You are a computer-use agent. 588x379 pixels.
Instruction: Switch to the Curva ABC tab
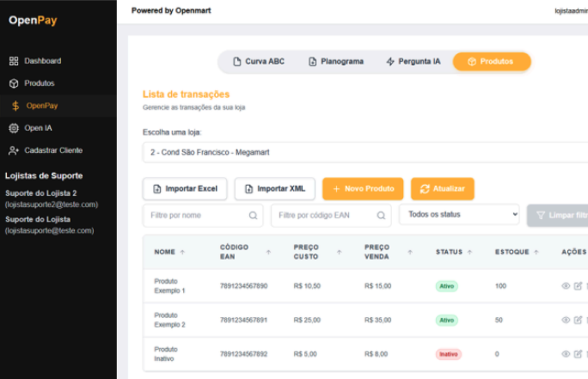(x=259, y=62)
